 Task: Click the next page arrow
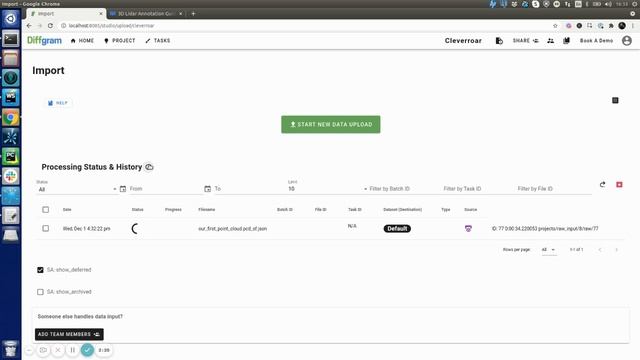(616, 249)
